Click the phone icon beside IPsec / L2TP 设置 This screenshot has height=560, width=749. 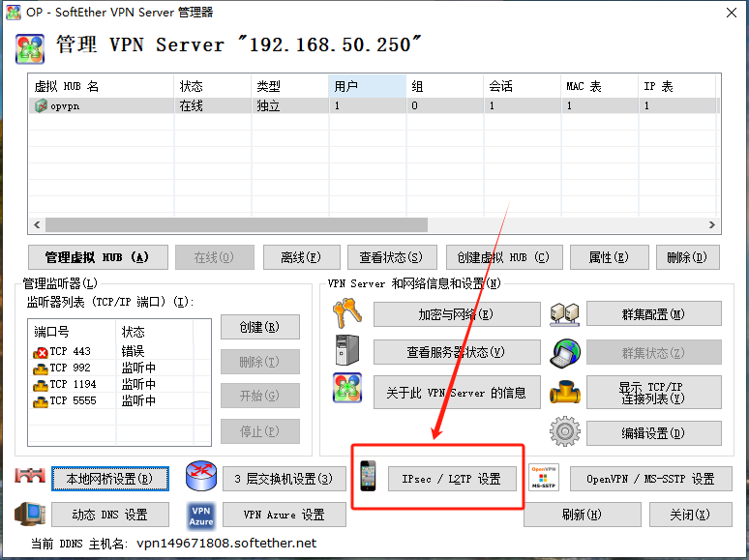click(x=369, y=478)
